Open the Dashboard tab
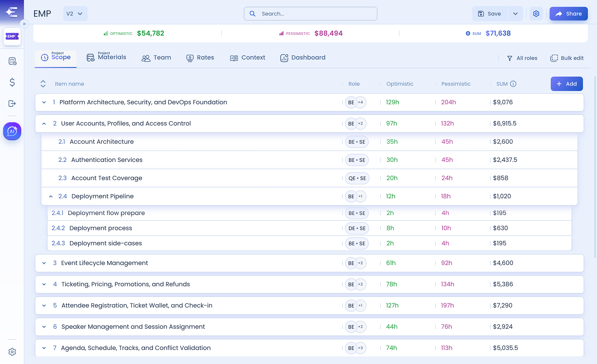This screenshot has width=597, height=364. pos(303,58)
